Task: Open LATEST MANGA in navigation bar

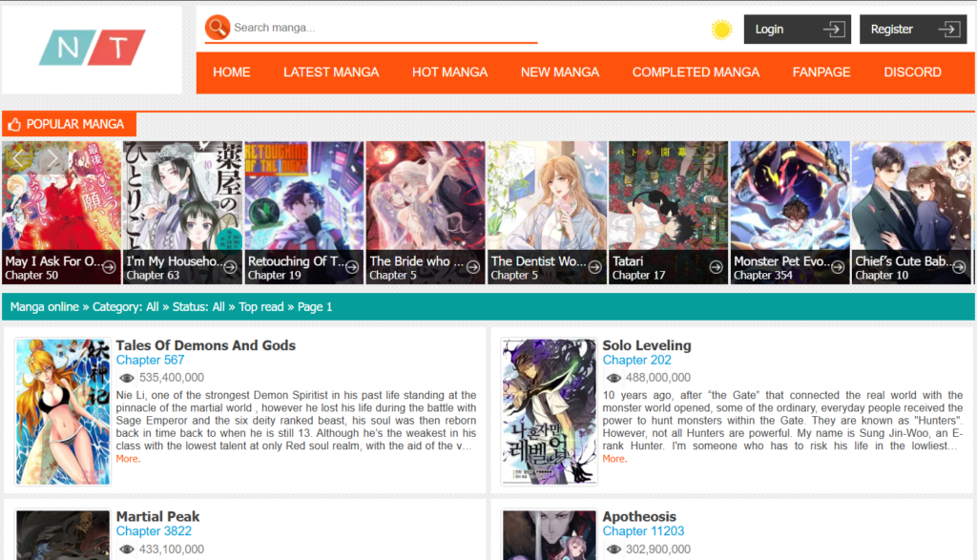Action: 331,73
